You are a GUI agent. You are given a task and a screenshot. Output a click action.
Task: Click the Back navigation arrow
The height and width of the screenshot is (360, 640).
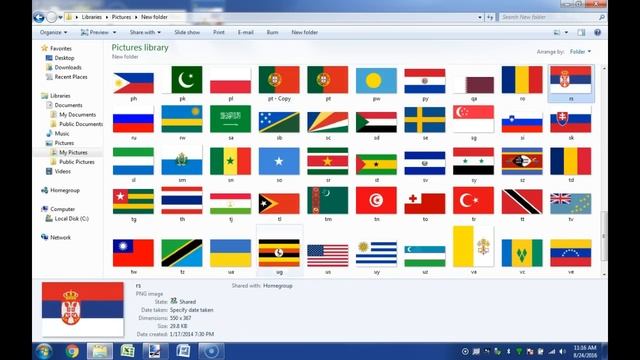(39, 17)
